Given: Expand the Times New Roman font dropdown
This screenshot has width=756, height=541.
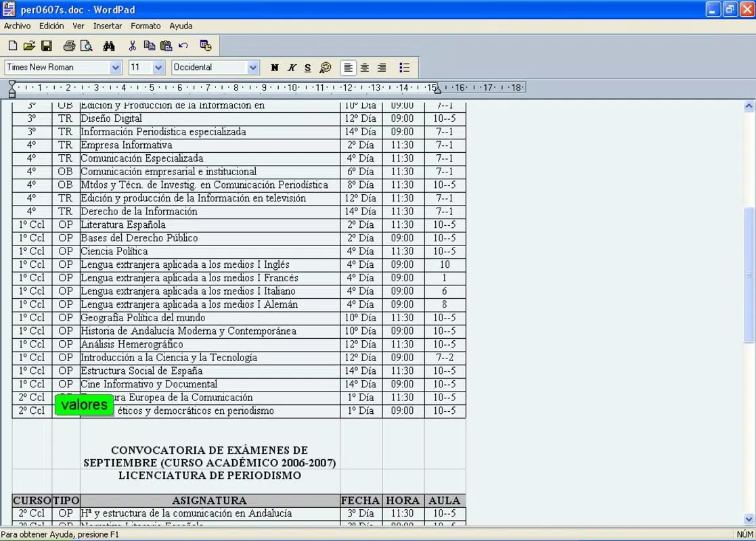Looking at the screenshot, I should point(115,68).
